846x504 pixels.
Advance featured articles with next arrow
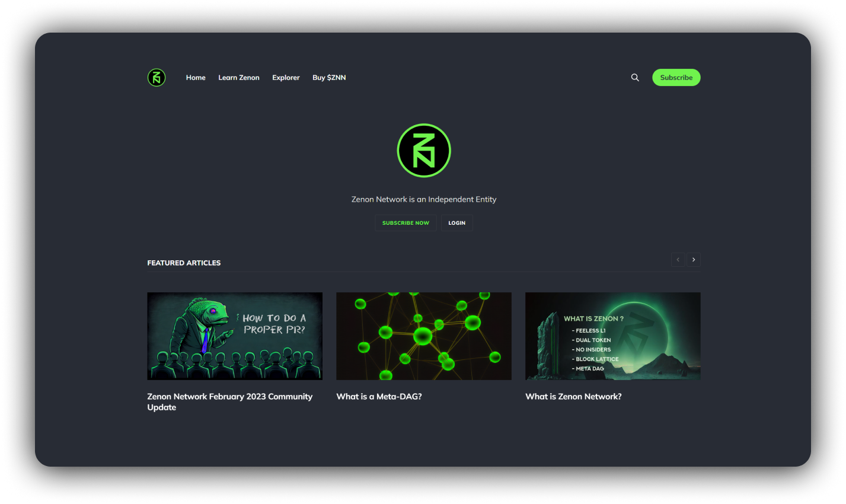coord(694,260)
